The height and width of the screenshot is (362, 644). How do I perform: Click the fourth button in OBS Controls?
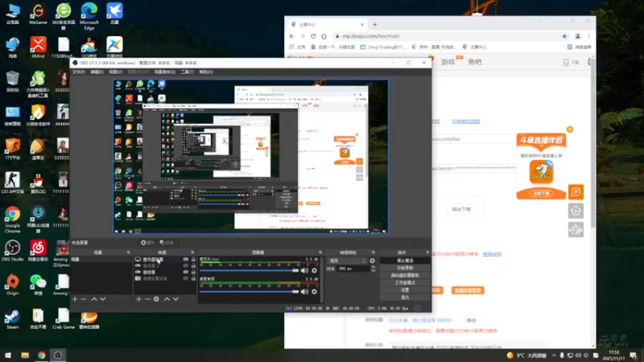point(405,283)
